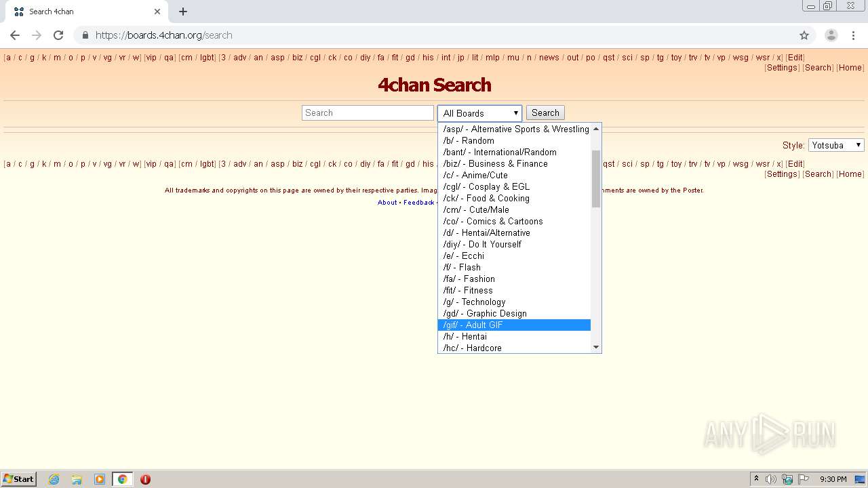
Task: Bookmark this page with the star icon
Action: click(804, 35)
